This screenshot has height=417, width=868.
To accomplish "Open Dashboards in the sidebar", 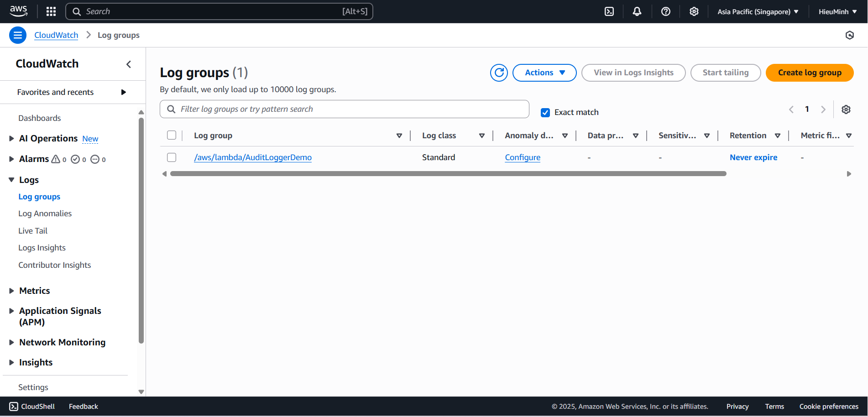I will point(40,118).
